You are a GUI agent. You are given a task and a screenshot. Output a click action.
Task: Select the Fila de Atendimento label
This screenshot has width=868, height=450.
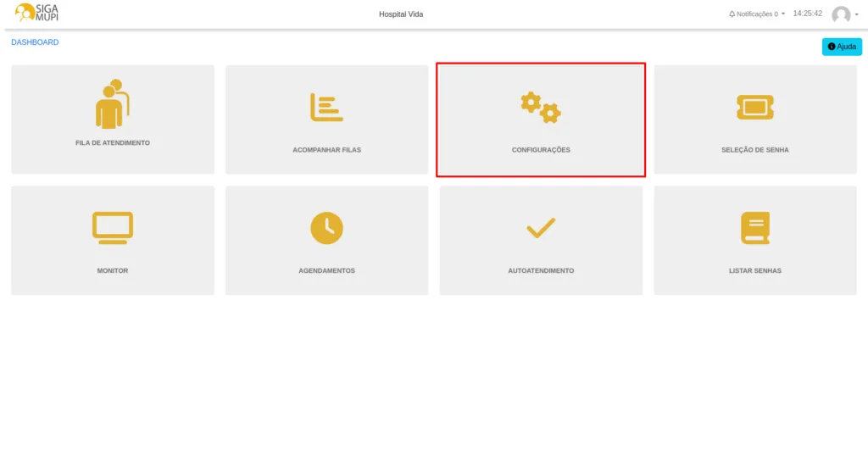[x=112, y=143]
